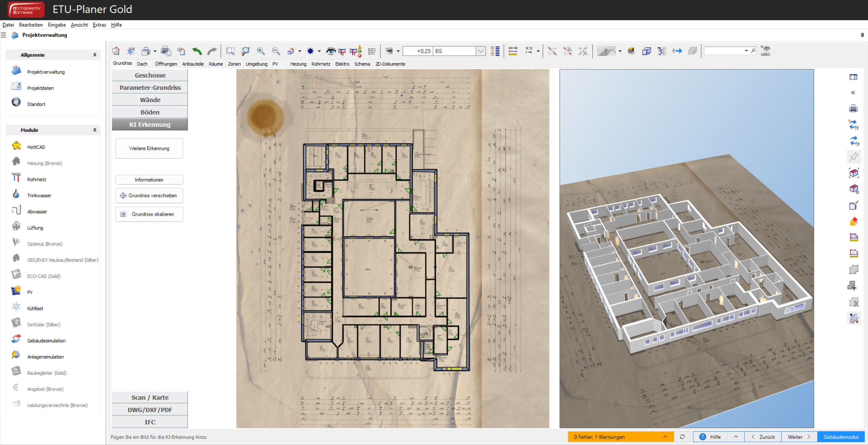
Task: Toggle the red pipe display icon
Action: [342, 51]
